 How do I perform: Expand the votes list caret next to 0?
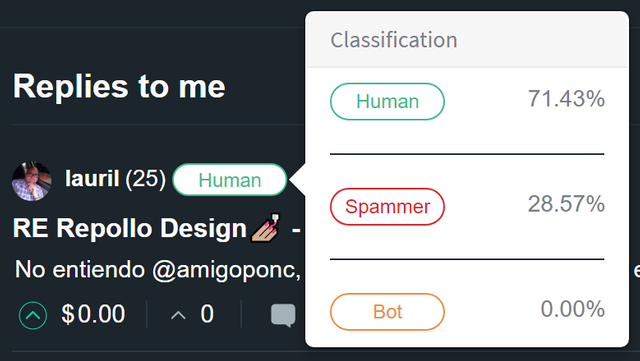click(x=178, y=315)
